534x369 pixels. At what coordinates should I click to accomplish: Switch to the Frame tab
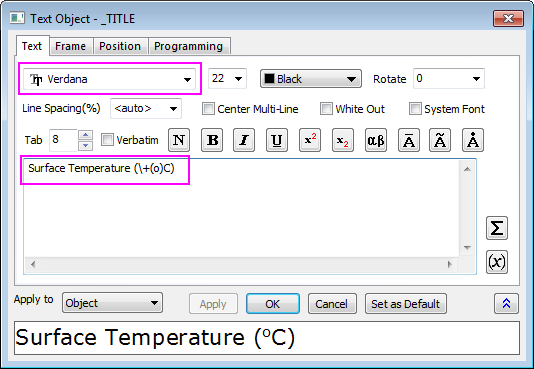tap(70, 46)
